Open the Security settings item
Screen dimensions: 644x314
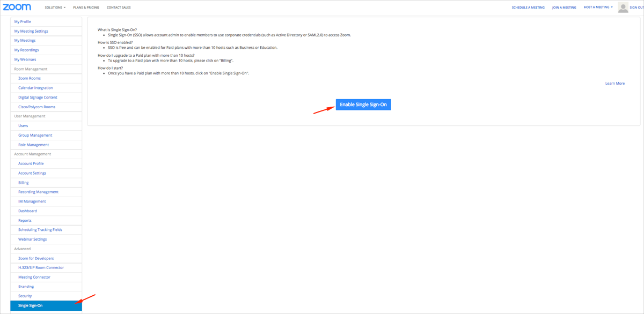(x=25, y=296)
